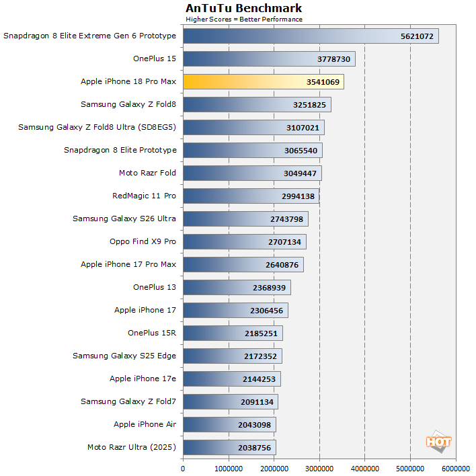Select the OnePlus 15 label
This screenshot has height=476, width=476.
[155, 58]
